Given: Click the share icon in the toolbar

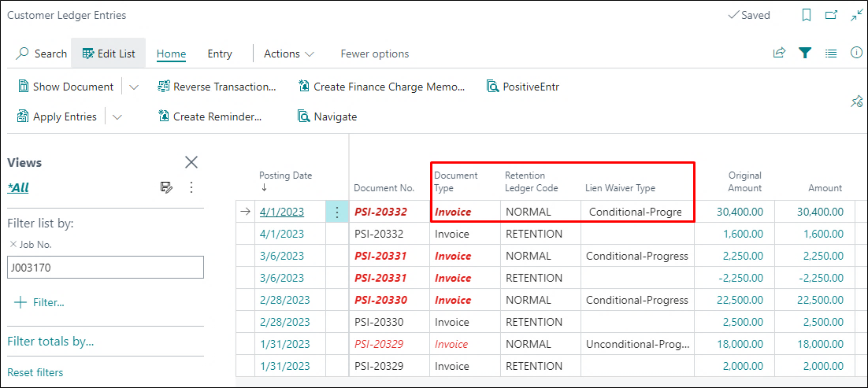Looking at the screenshot, I should tap(779, 54).
